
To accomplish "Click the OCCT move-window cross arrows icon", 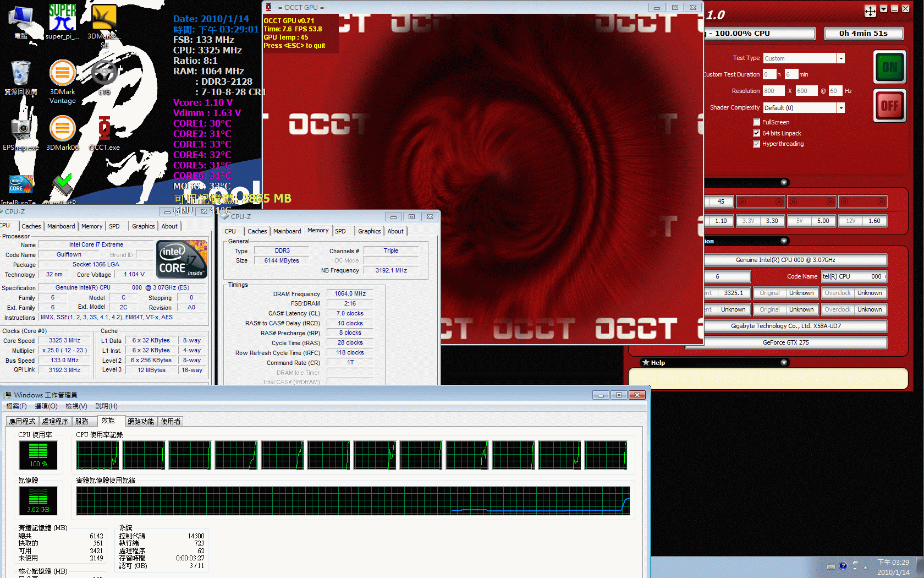I will [x=870, y=10].
